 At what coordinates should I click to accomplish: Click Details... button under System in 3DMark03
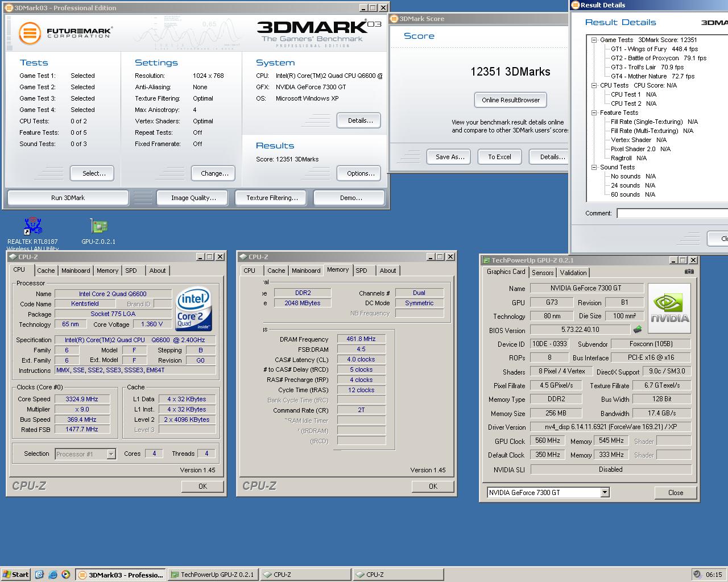(359, 120)
